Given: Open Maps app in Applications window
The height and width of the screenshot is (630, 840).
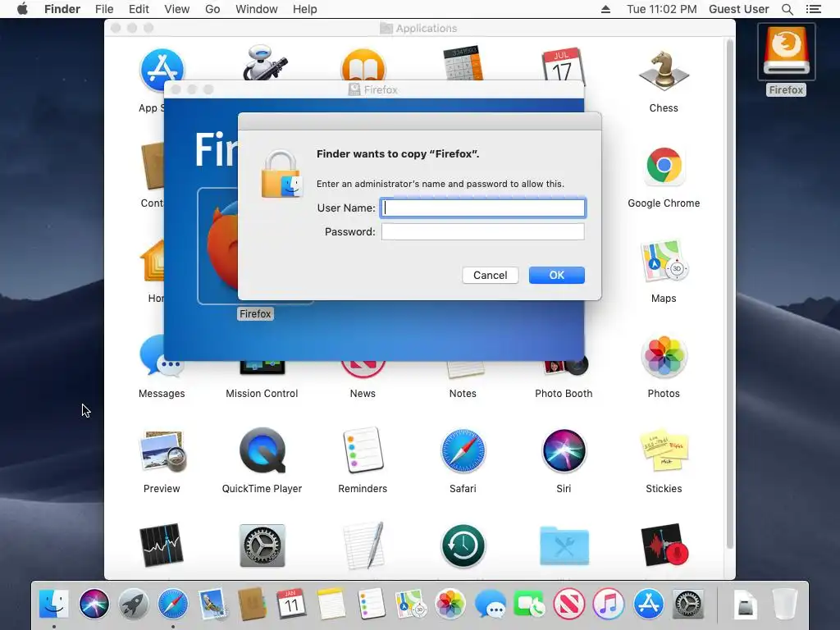Looking at the screenshot, I should pos(664,262).
